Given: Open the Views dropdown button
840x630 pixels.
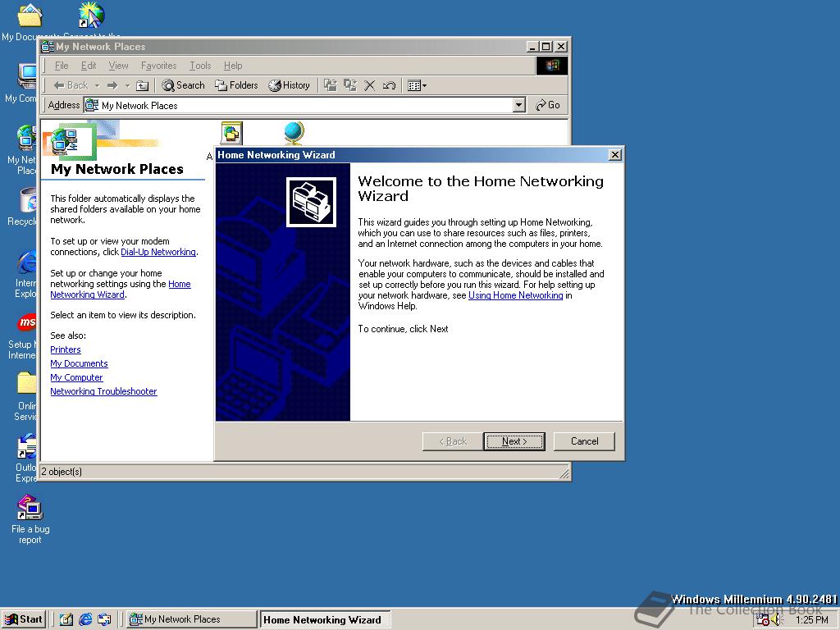Looking at the screenshot, I should coord(417,85).
